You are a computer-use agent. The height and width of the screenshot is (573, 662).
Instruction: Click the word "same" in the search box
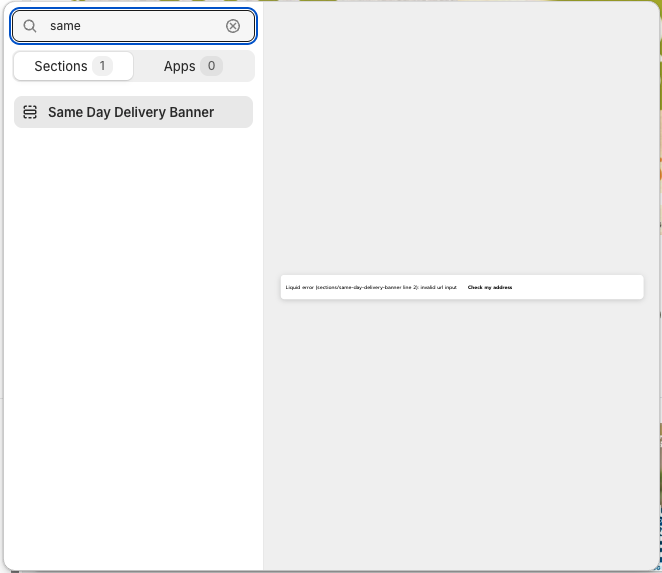pos(65,26)
